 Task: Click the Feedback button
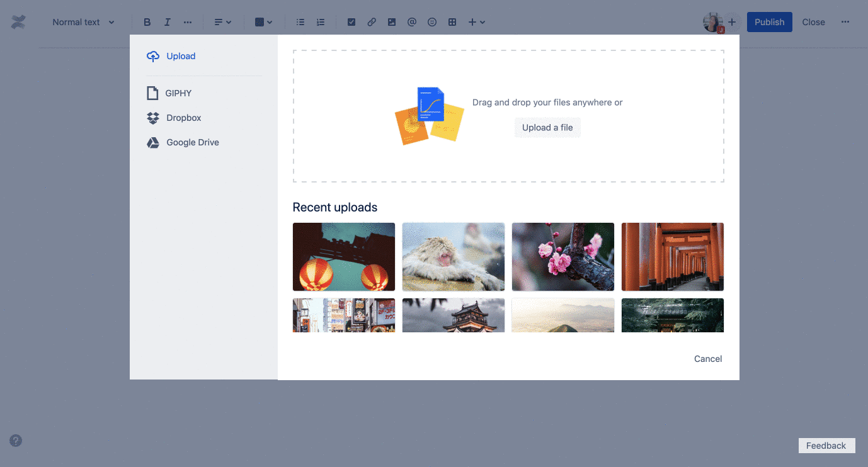pyautogui.click(x=826, y=446)
